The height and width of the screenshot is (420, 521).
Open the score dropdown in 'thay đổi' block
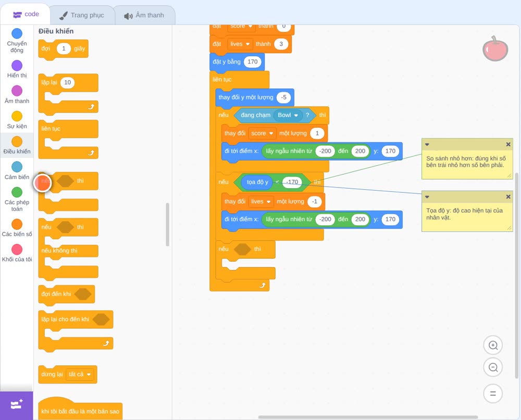262,133
